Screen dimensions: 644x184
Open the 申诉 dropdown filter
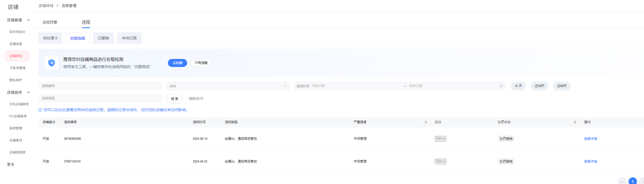[228, 86]
